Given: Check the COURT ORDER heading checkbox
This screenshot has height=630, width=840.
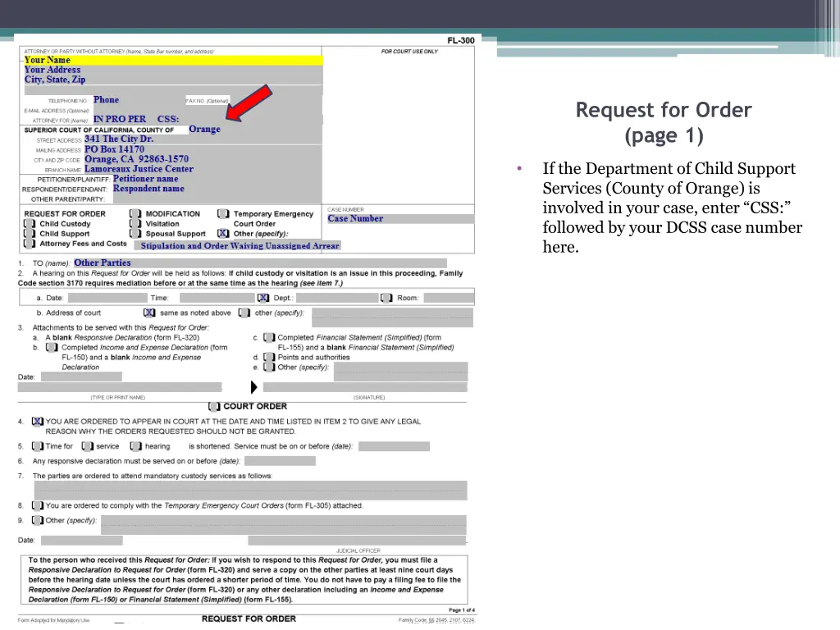Looking at the screenshot, I should tap(214, 407).
